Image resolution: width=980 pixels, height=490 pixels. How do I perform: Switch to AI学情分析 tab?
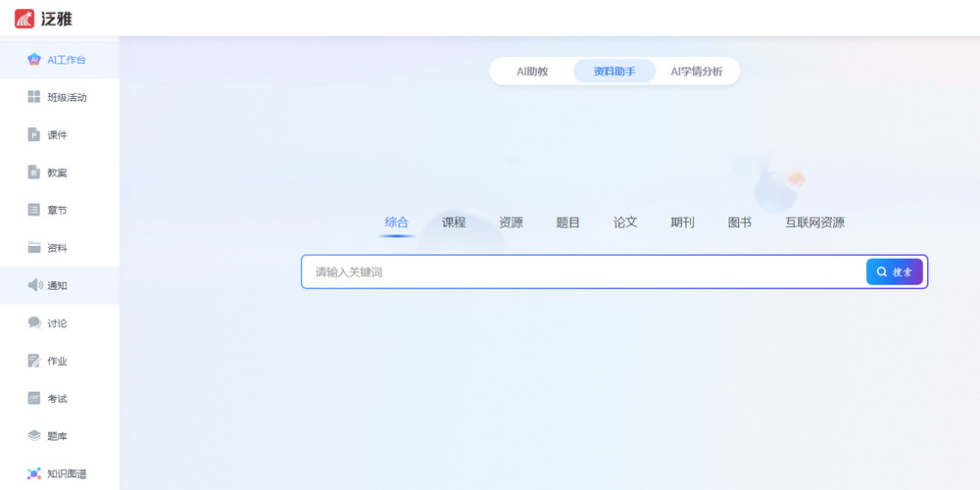tap(697, 72)
